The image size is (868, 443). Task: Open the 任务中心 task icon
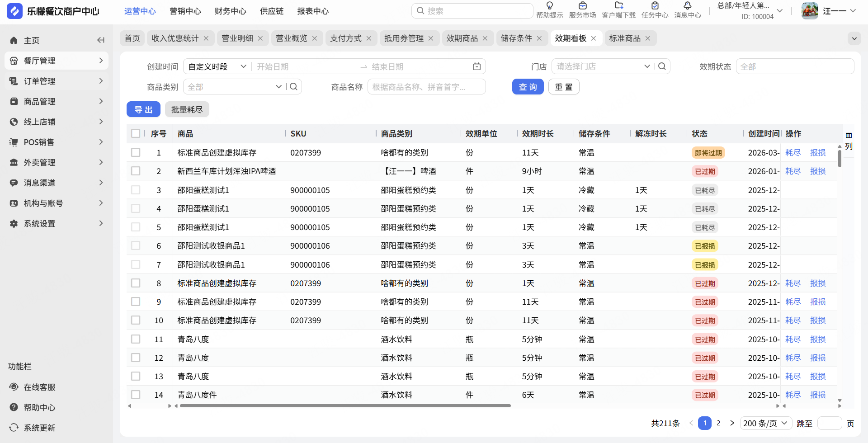pos(655,6)
